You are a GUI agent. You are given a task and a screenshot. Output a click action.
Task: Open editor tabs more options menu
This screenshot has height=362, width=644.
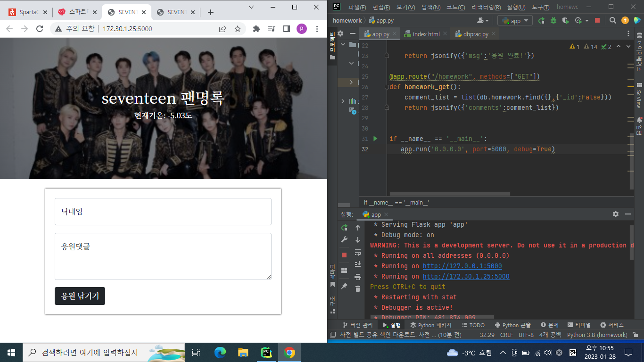[x=628, y=34]
